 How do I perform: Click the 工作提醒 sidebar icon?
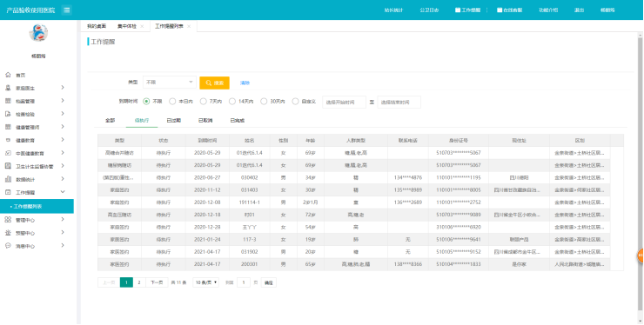click(8, 192)
